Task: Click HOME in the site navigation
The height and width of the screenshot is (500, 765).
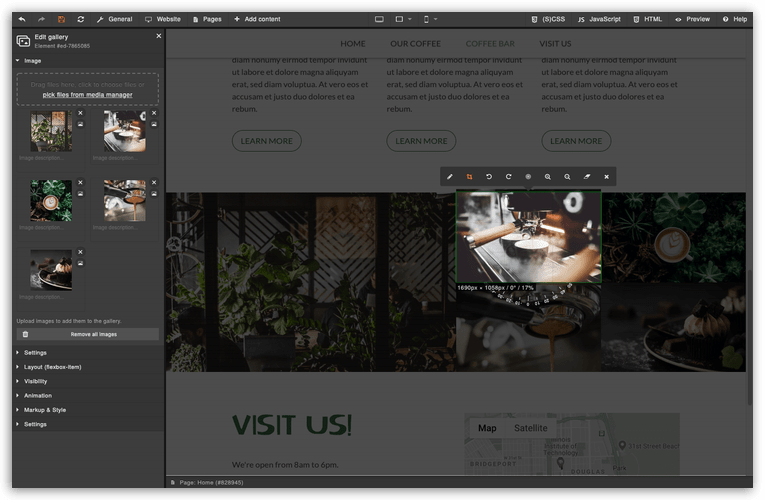Action: point(353,43)
